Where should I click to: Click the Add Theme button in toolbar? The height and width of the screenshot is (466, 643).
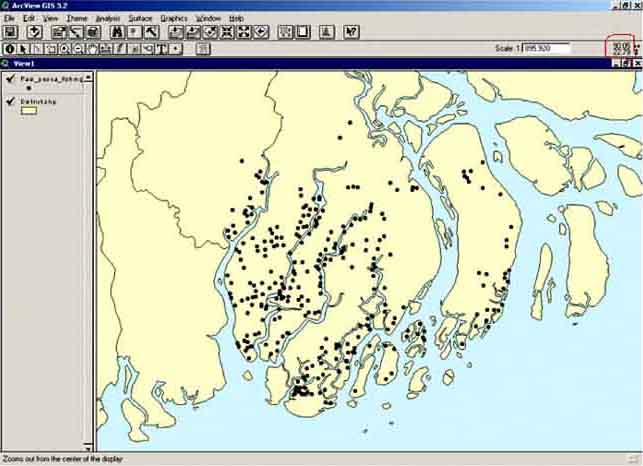(35, 32)
